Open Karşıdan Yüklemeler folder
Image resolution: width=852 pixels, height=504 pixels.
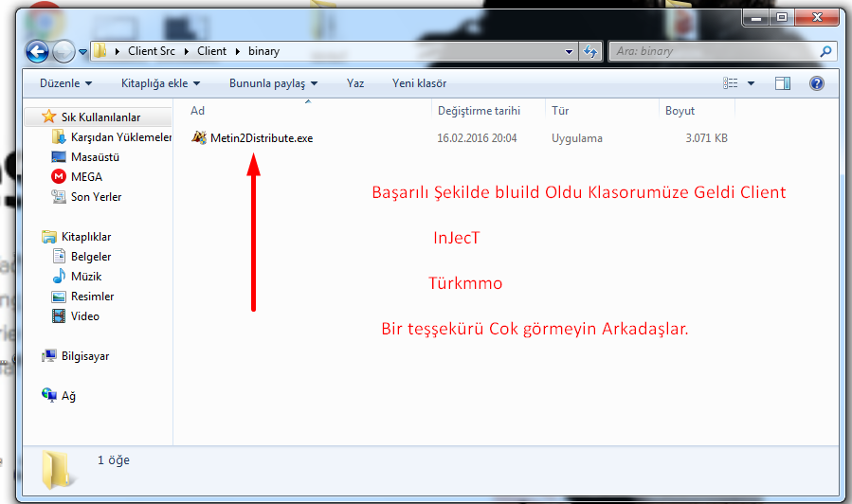[121, 136]
